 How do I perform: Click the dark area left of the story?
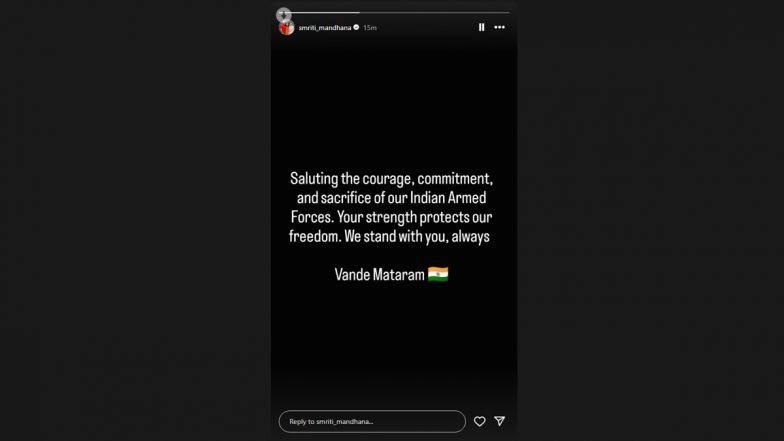tap(135, 220)
